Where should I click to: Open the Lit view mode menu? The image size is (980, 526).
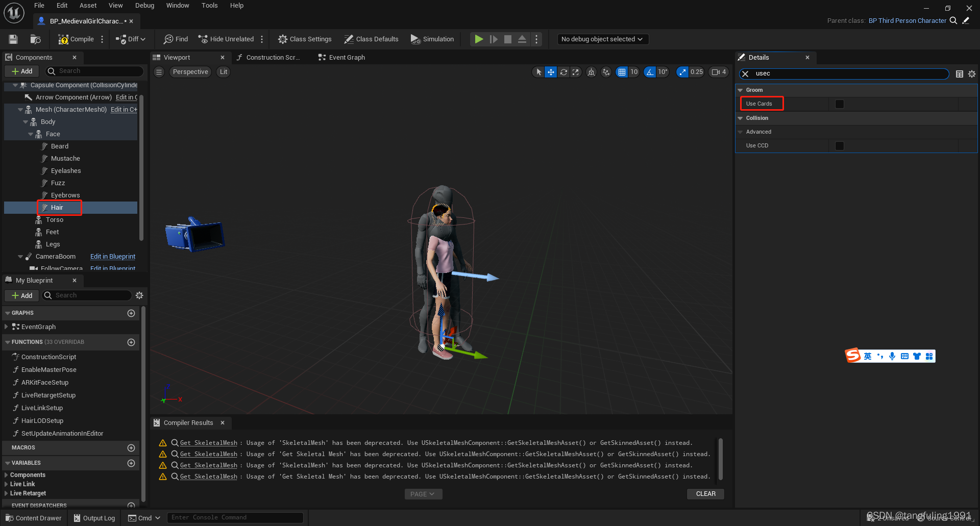click(x=224, y=72)
